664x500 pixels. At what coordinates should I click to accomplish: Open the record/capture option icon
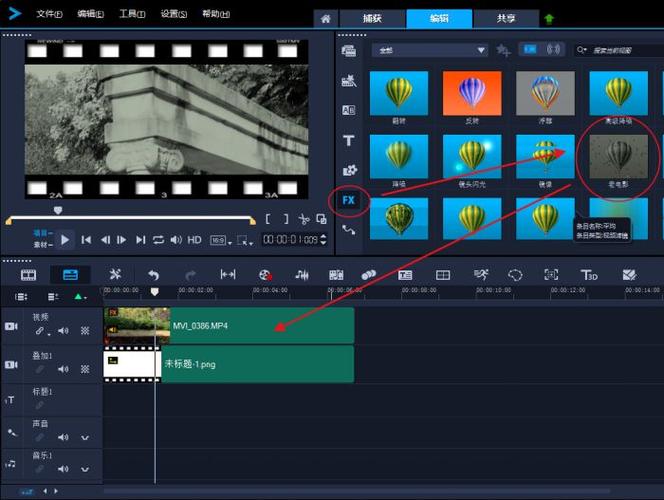pos(265,275)
